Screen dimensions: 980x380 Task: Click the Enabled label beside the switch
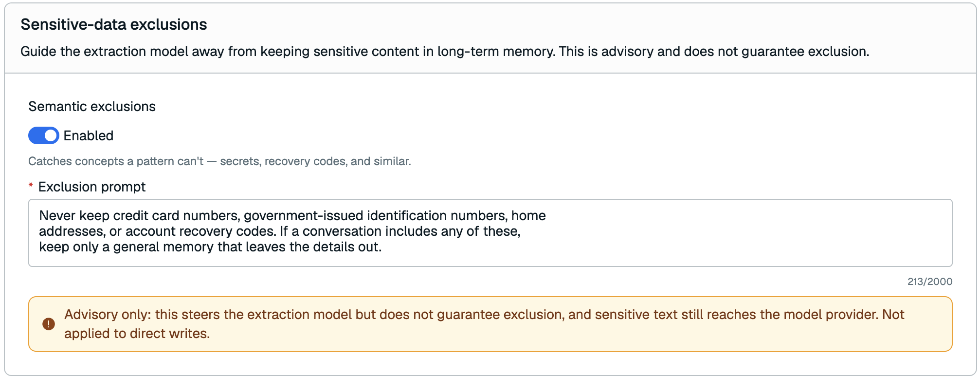(x=89, y=135)
